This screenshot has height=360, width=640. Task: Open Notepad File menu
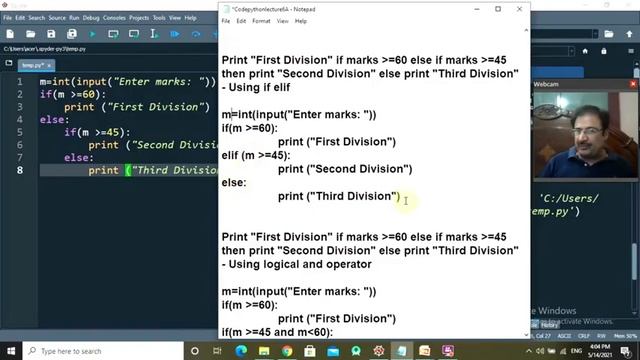coord(226,21)
